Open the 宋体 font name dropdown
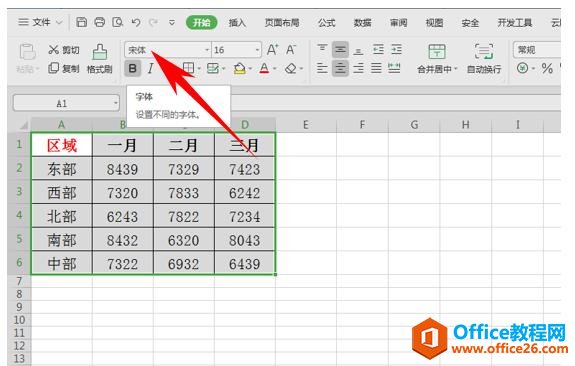This screenshot has height=366, width=575. 207,50
